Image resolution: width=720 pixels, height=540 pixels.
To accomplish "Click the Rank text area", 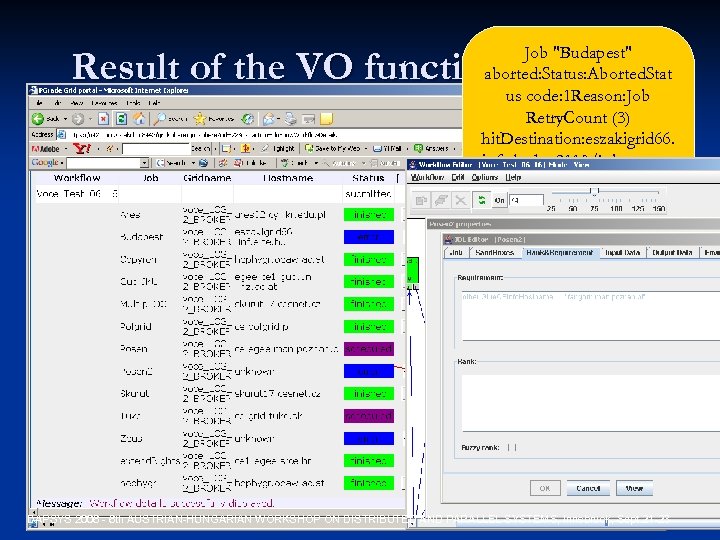I will [x=591, y=403].
